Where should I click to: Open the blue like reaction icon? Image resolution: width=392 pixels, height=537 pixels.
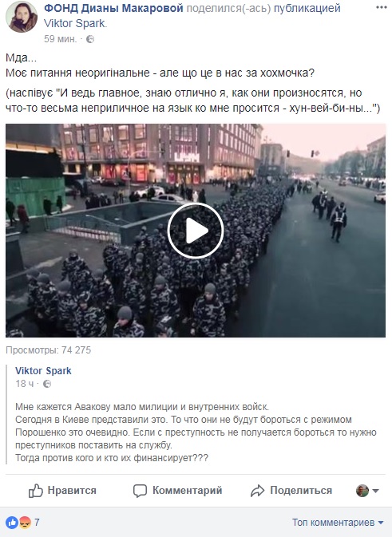pyautogui.click(x=12, y=523)
